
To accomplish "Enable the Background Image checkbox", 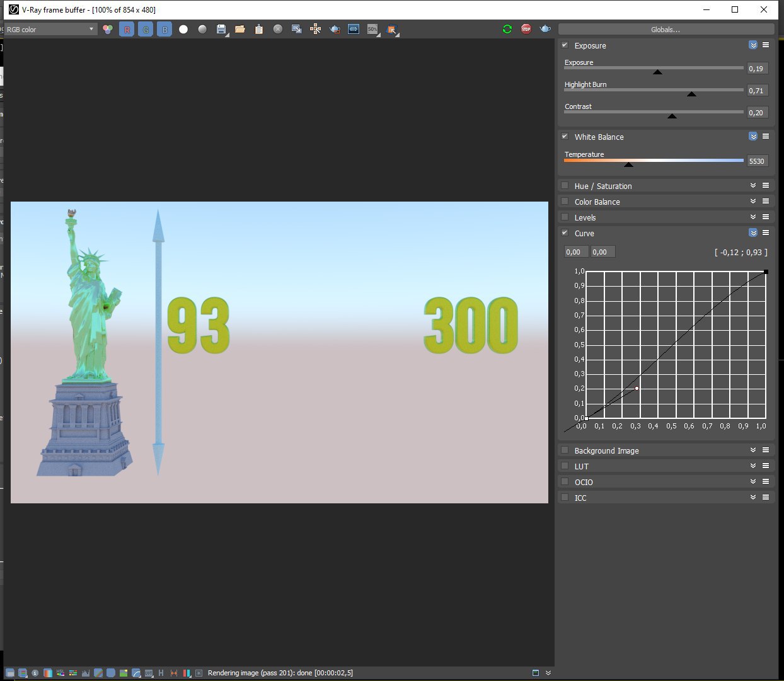I will [565, 450].
